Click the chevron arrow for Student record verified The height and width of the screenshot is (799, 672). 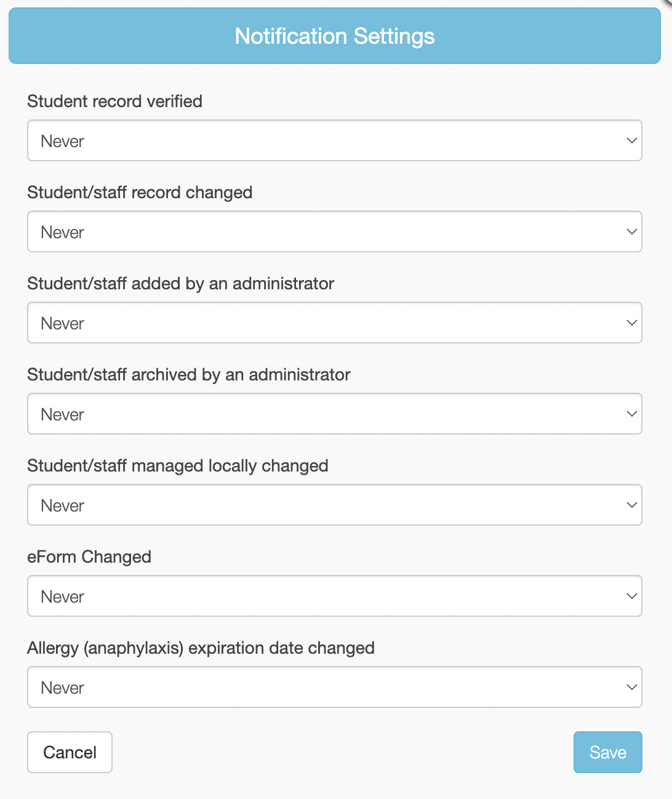[631, 140]
